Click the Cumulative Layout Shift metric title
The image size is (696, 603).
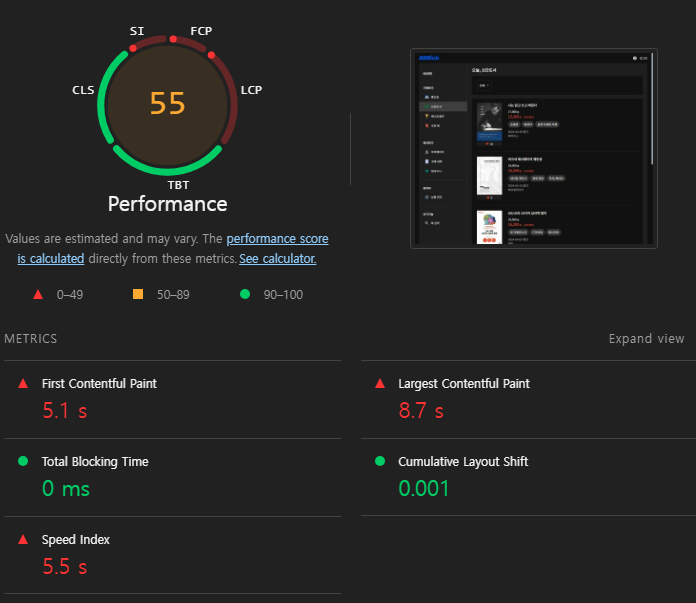(463, 462)
